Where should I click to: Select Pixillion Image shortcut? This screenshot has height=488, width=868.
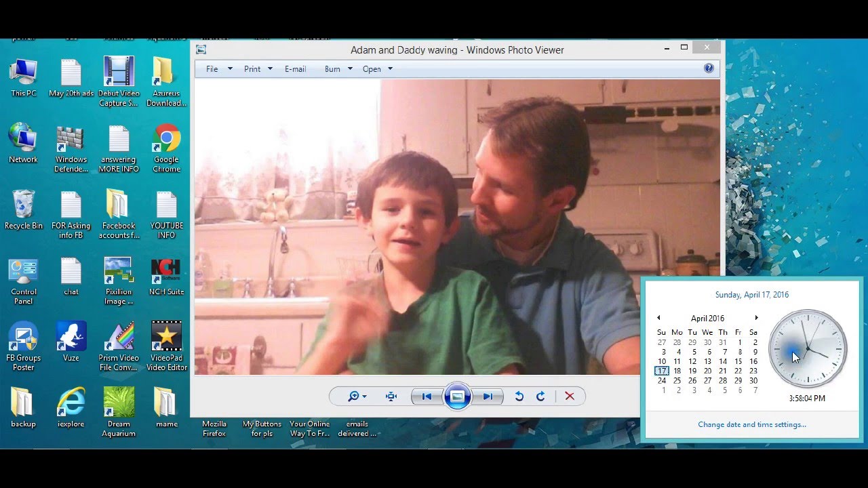[119, 281]
